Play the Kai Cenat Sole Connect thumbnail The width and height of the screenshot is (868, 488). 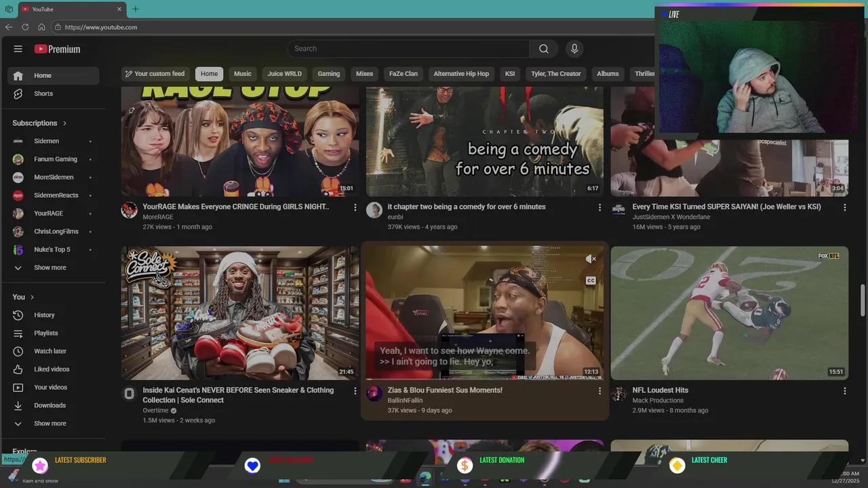tap(240, 313)
